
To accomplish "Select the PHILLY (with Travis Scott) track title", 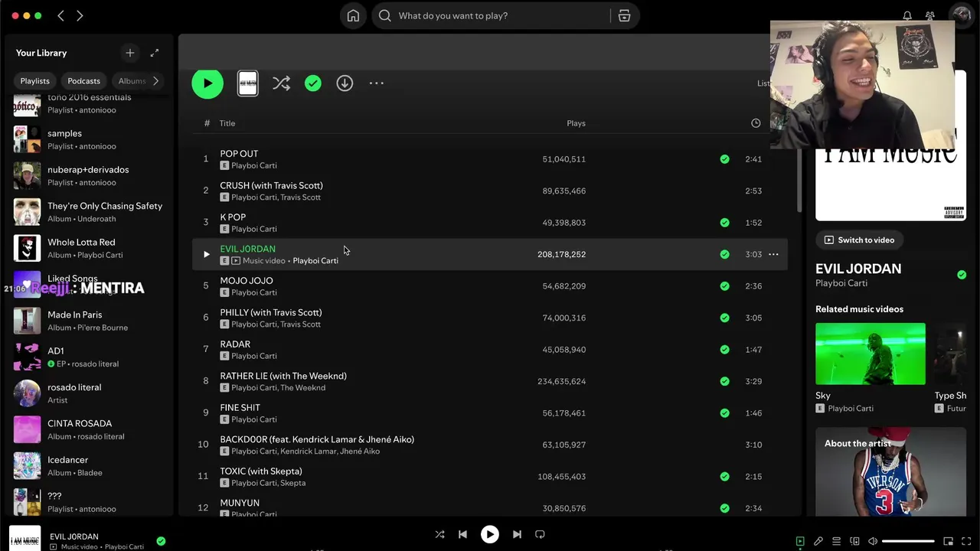I will pos(271,312).
